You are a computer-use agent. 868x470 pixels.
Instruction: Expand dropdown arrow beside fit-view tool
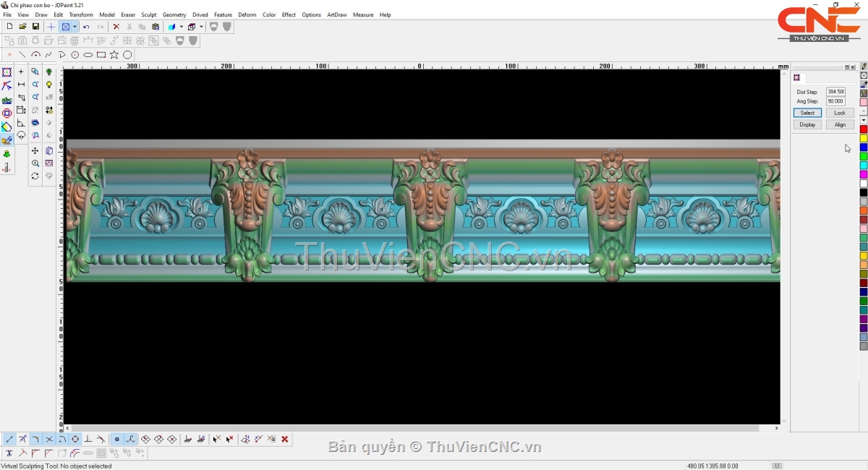tap(75, 27)
